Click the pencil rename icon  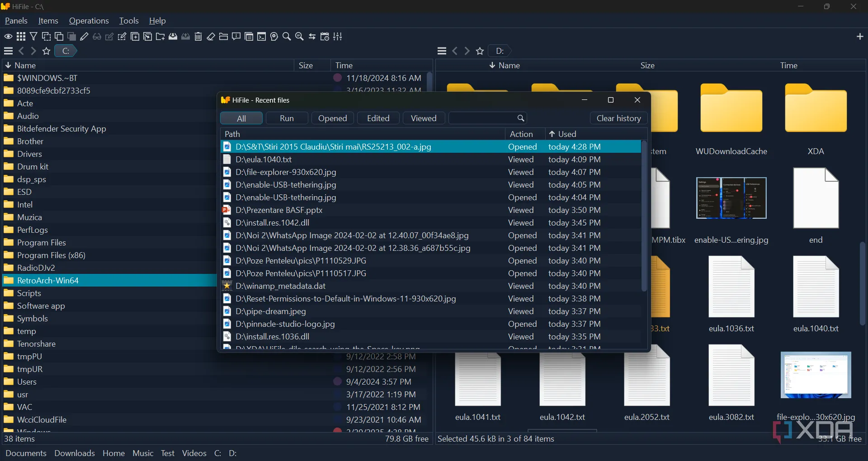click(x=84, y=37)
